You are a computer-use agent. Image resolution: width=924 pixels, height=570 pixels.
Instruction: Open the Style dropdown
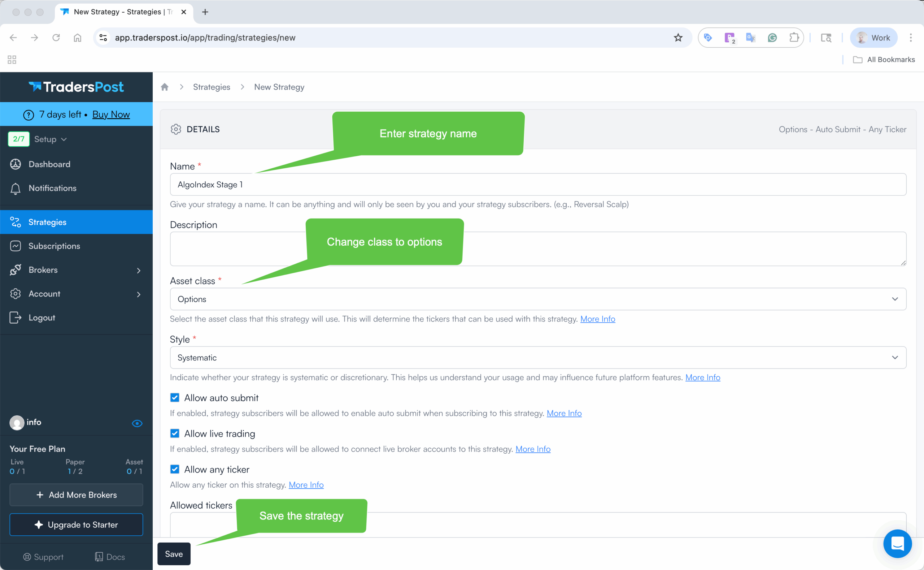[x=537, y=358]
